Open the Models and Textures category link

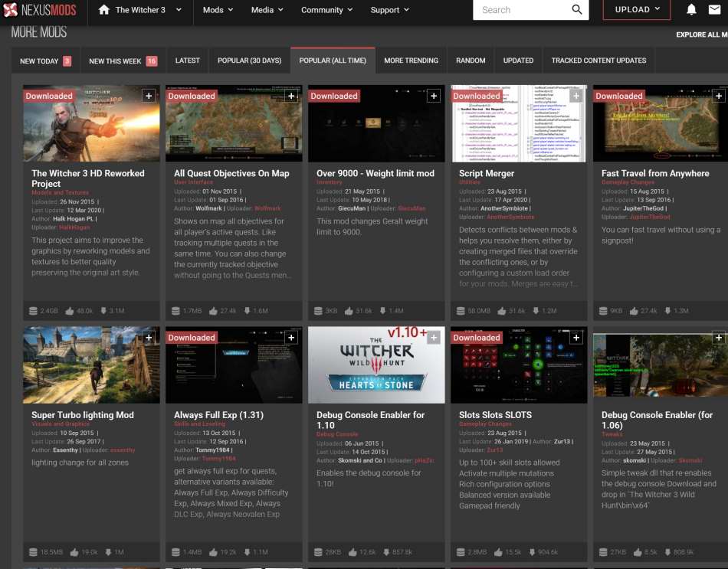click(60, 193)
